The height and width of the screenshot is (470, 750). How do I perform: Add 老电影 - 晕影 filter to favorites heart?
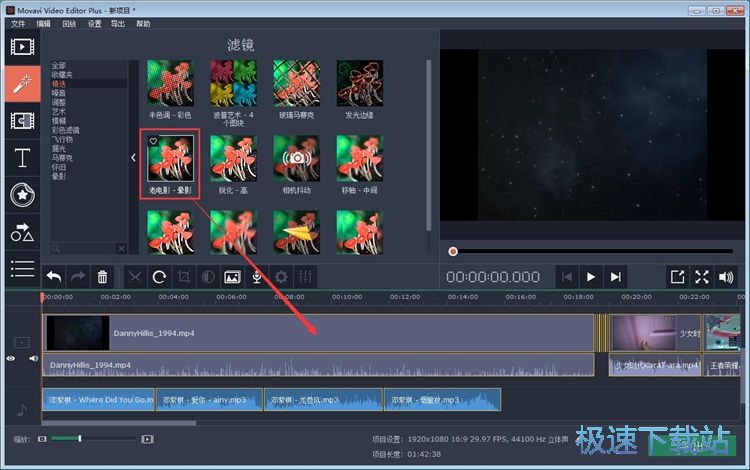(x=153, y=141)
